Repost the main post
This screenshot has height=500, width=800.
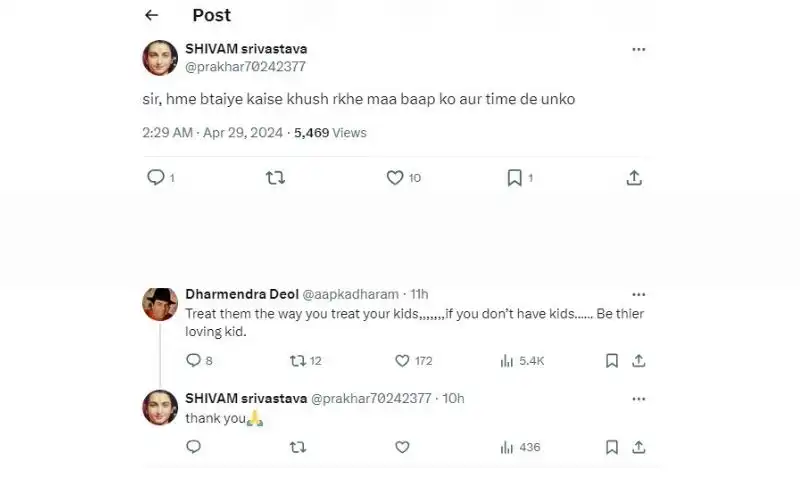coord(276,178)
